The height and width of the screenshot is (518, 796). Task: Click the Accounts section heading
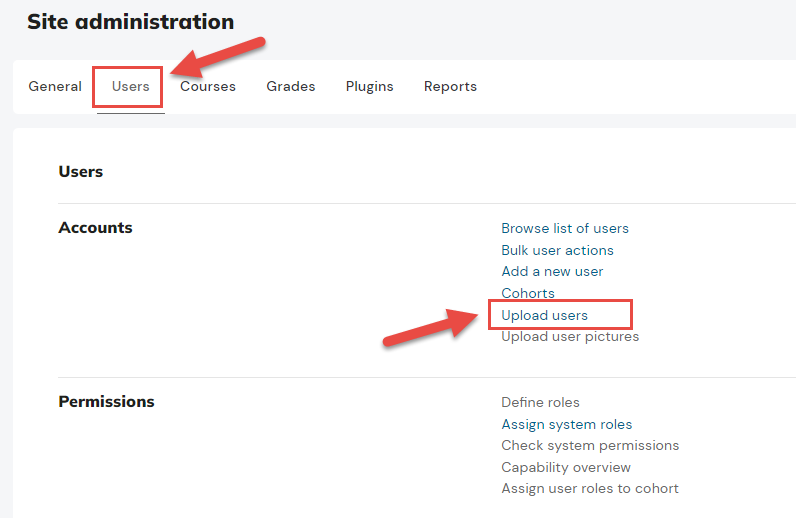(x=95, y=228)
